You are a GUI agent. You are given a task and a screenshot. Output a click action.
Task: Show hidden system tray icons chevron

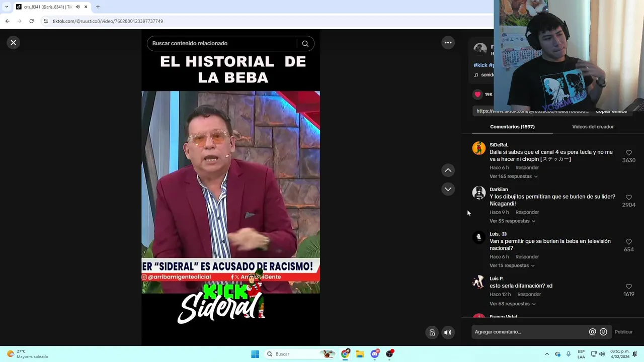(x=547, y=354)
